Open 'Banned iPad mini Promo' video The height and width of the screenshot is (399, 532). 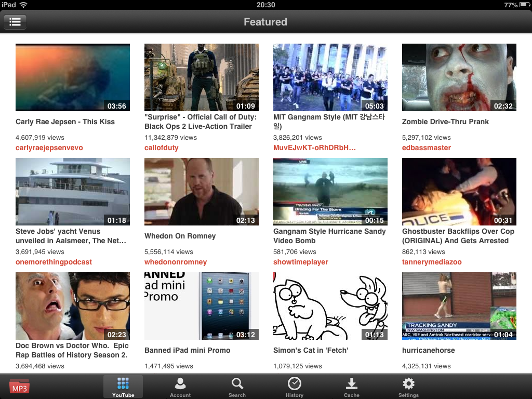(201, 305)
